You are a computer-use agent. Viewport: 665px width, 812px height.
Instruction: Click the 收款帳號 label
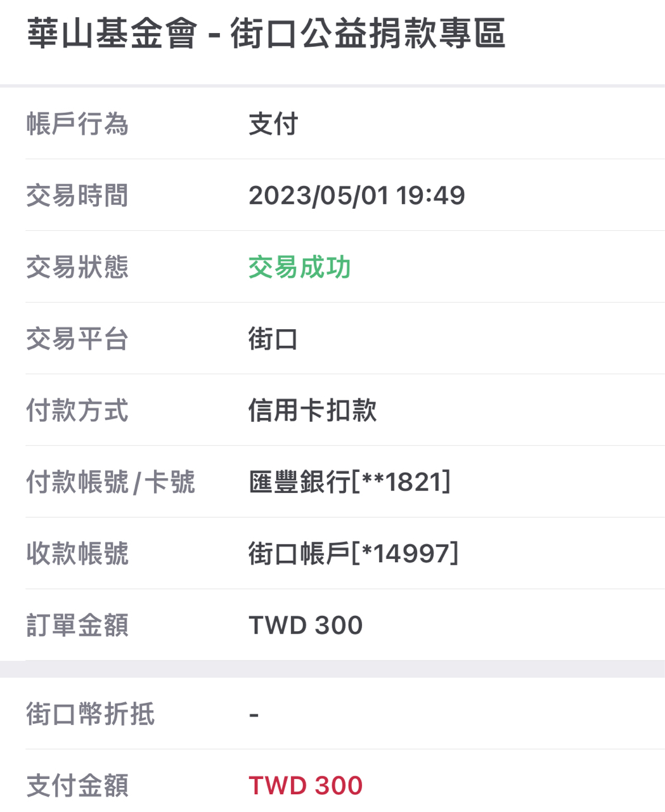pyautogui.click(x=77, y=554)
